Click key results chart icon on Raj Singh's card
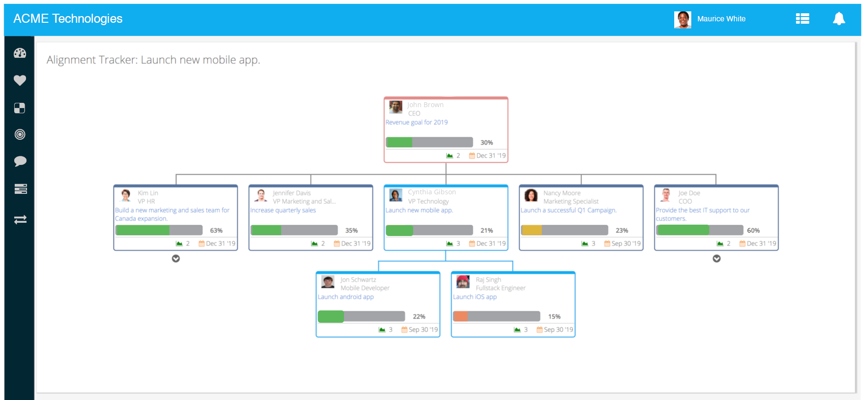 click(517, 329)
